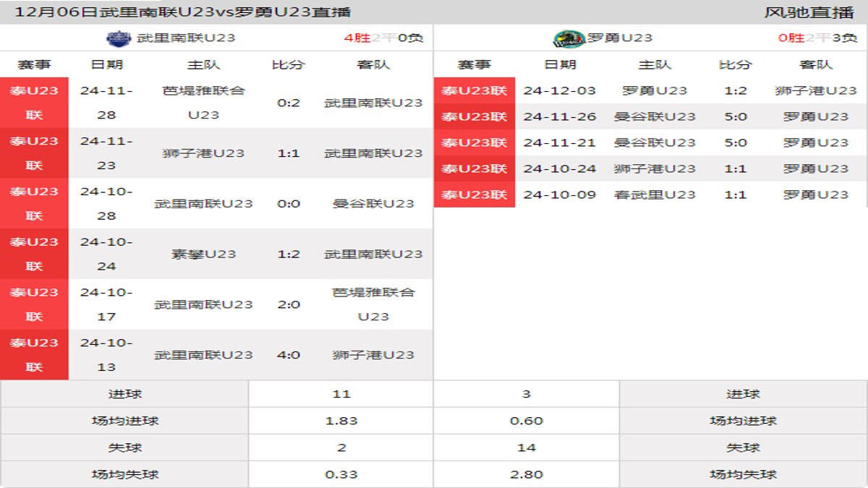This screenshot has width=868, height=488.
Task: Click the left 场均进球 stat label
Action: (124, 421)
